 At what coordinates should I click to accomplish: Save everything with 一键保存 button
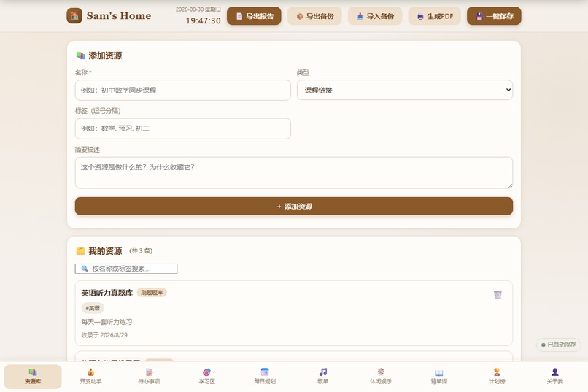(x=494, y=16)
